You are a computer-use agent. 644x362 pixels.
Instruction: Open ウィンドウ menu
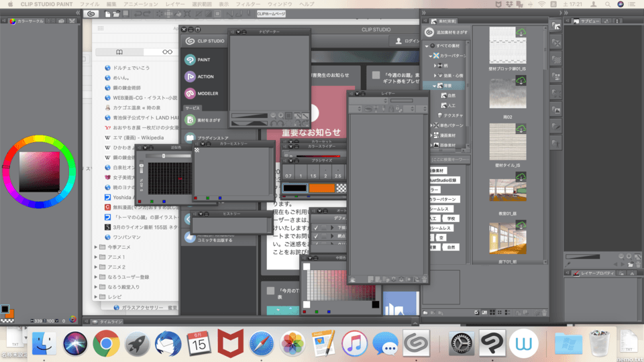click(280, 4)
